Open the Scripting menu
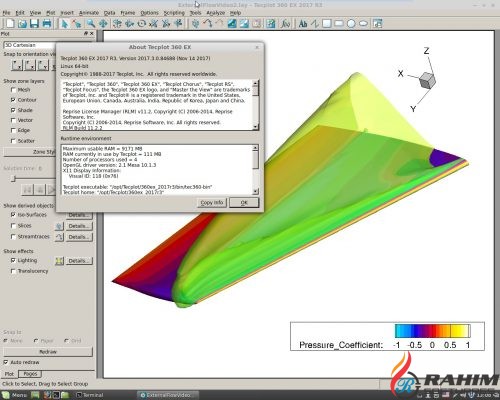The width and height of the screenshot is (500, 400). tap(174, 13)
